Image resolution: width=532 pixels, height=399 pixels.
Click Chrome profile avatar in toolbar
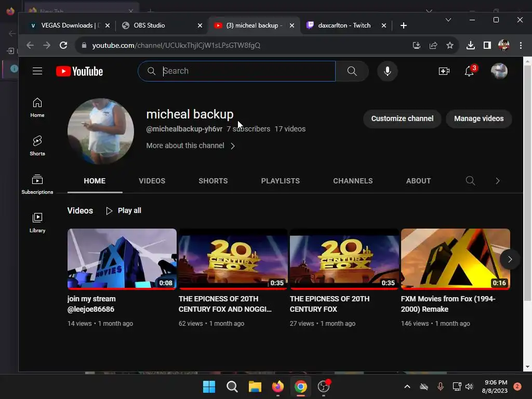(504, 45)
